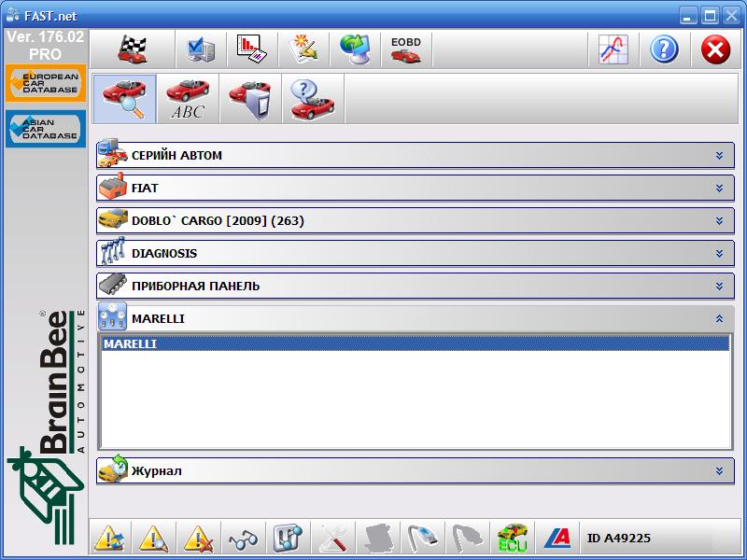This screenshot has height=560, width=747.
Task: Click the ПРИБОРНАЯ ПАНЕЛЬ header label
Action: coord(195,287)
